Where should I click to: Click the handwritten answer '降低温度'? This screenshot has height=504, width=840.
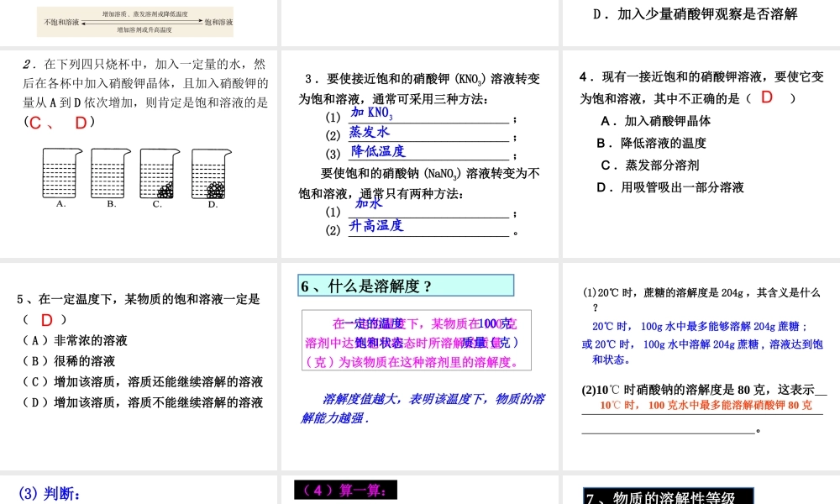[378, 151]
